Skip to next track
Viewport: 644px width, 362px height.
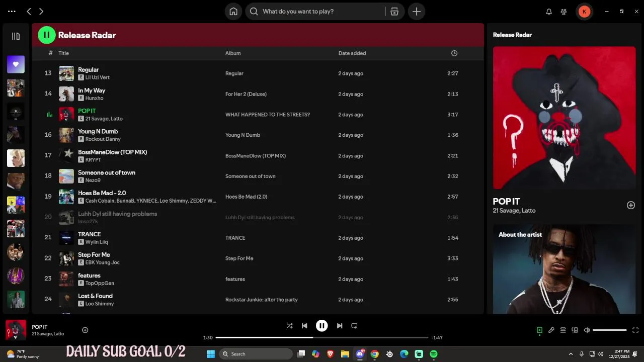[x=340, y=326]
